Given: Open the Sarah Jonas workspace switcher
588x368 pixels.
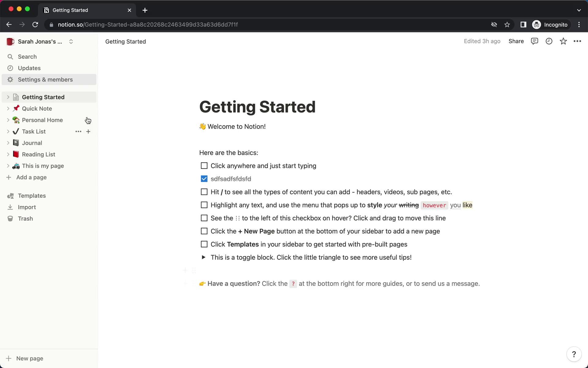Looking at the screenshot, I should click(x=40, y=41).
